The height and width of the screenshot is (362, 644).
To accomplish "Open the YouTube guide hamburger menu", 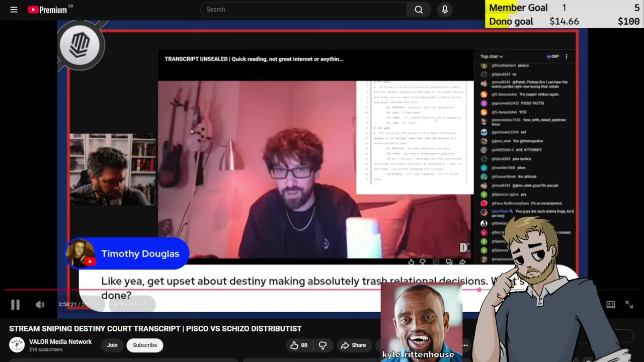I will tap(14, 10).
